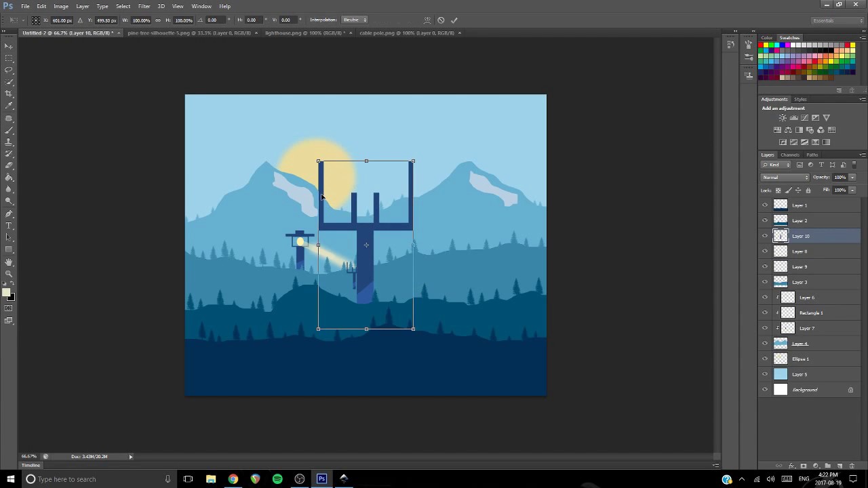Click the X position input field
Image resolution: width=868 pixels, height=488 pixels.
click(61, 20)
